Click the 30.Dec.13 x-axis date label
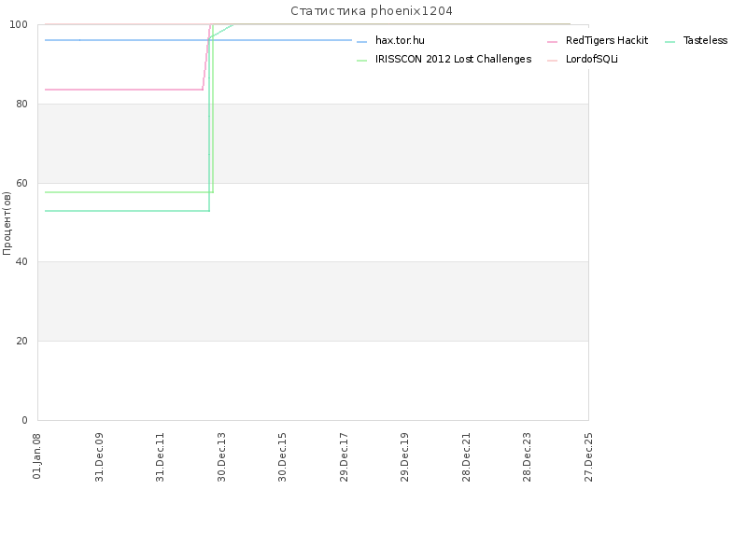Screen dimensions: 747x560 221,455
